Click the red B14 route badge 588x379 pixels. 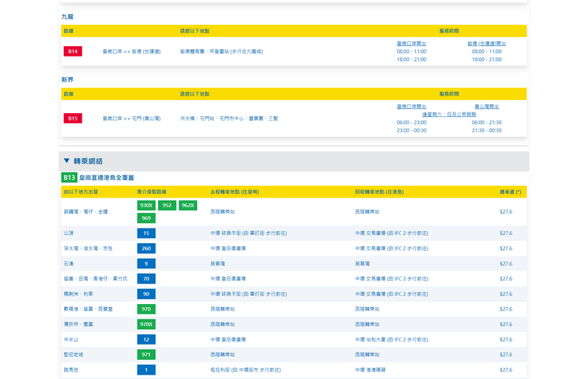[73, 51]
